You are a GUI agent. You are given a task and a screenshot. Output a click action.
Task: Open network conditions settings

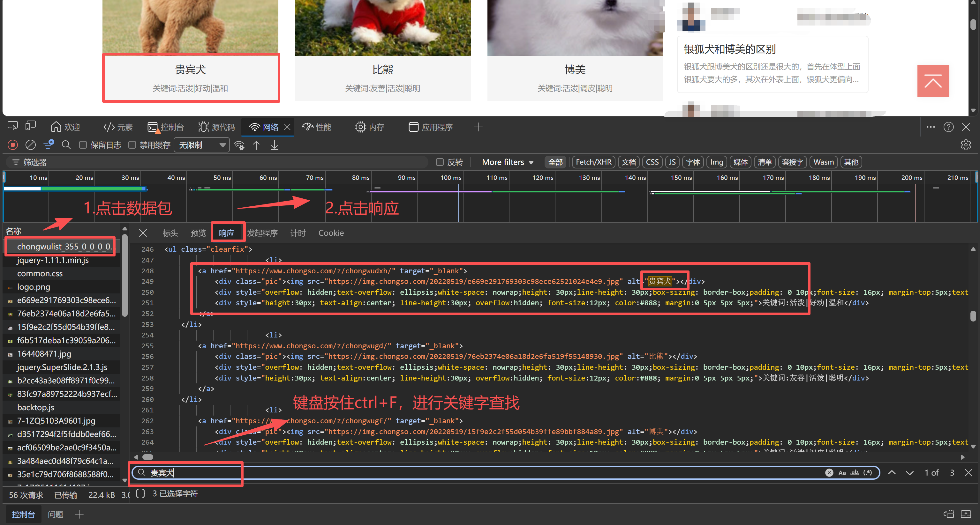click(239, 145)
